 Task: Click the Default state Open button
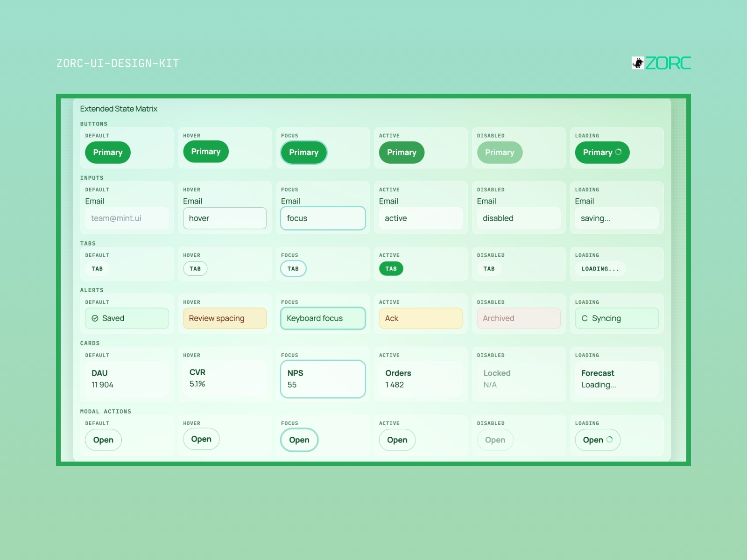[x=103, y=440]
